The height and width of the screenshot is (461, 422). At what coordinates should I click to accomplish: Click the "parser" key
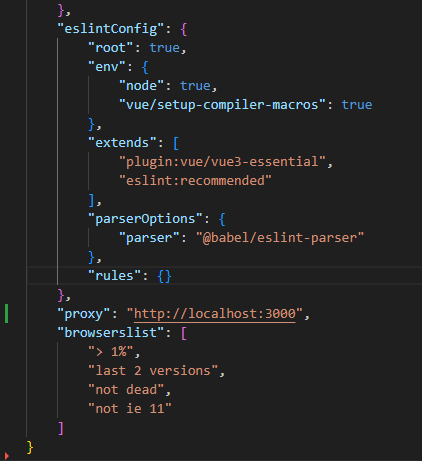(149, 238)
